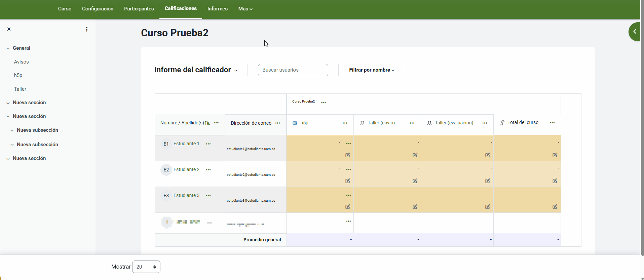Open h5p in course index
The width and height of the screenshot is (644, 280).
18,75
